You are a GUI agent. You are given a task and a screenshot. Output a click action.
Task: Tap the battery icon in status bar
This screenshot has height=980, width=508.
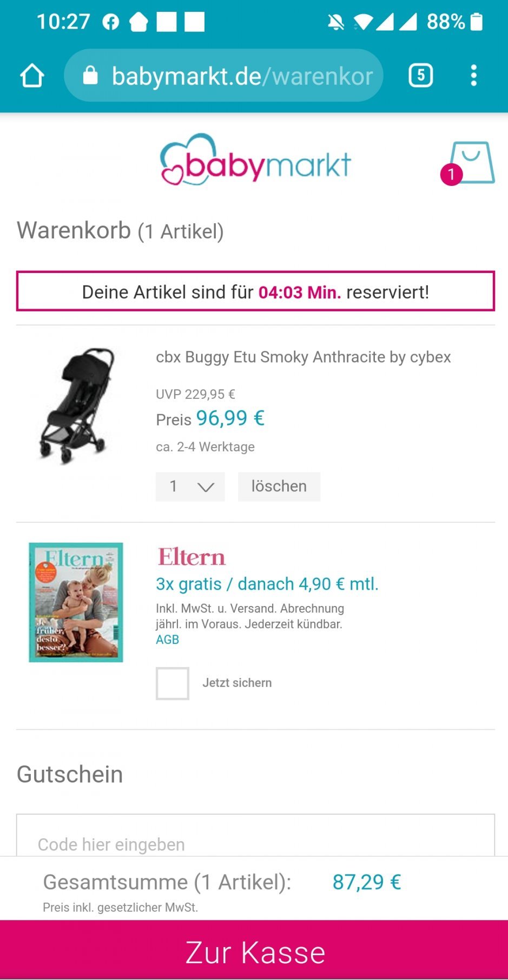click(476, 22)
